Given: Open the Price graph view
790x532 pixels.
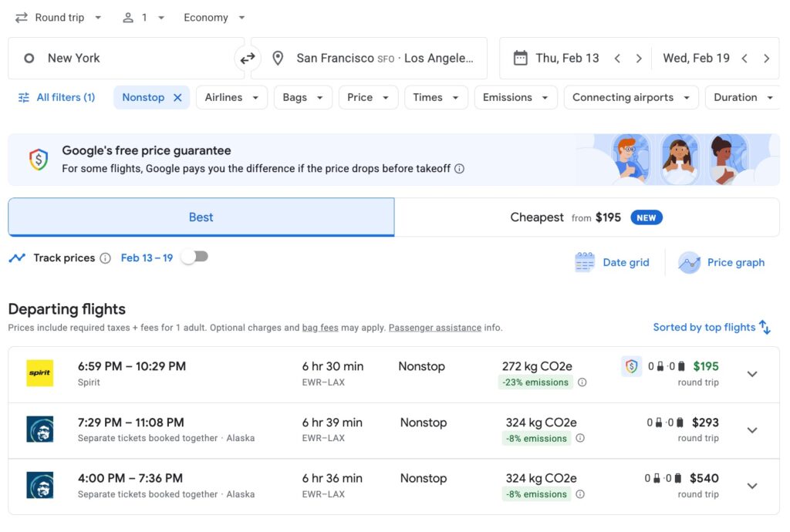Looking at the screenshot, I should click(x=721, y=262).
